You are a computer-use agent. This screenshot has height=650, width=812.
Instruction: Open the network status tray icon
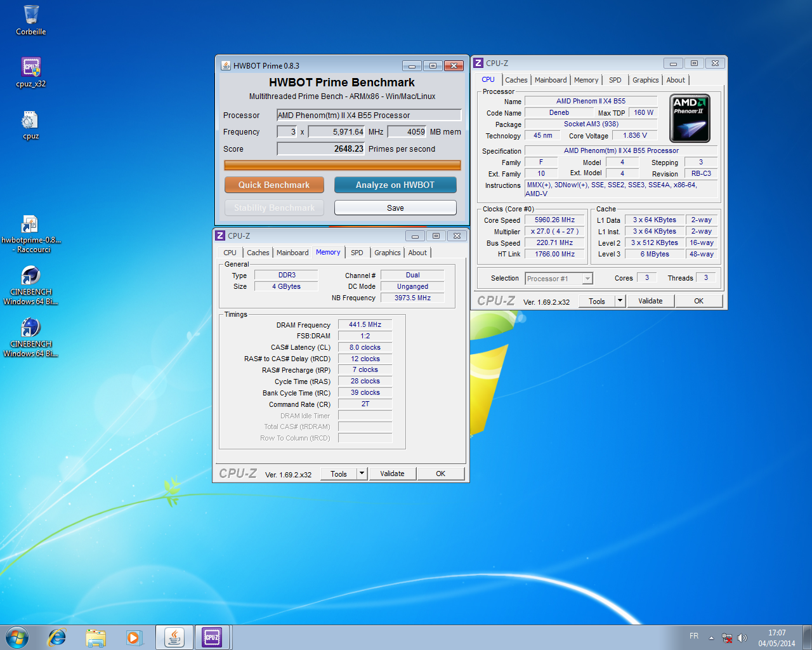pyautogui.click(x=727, y=638)
